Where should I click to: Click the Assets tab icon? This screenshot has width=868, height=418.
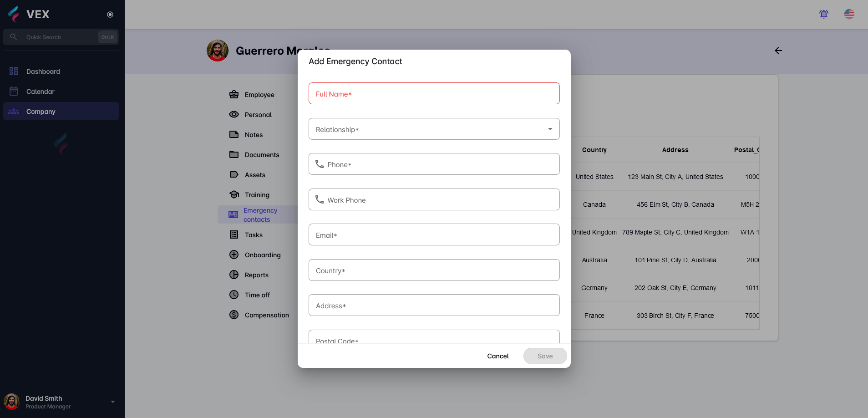coord(234,174)
